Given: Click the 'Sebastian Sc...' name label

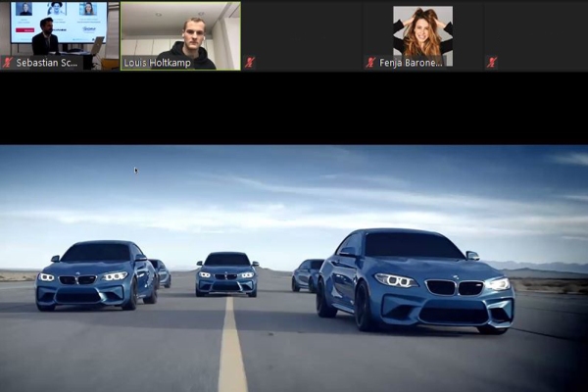Looking at the screenshot, I should click(46, 63).
